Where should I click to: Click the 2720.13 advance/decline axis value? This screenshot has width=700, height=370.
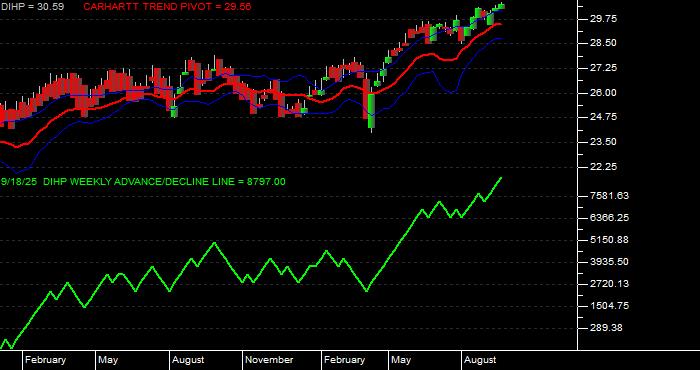point(609,284)
